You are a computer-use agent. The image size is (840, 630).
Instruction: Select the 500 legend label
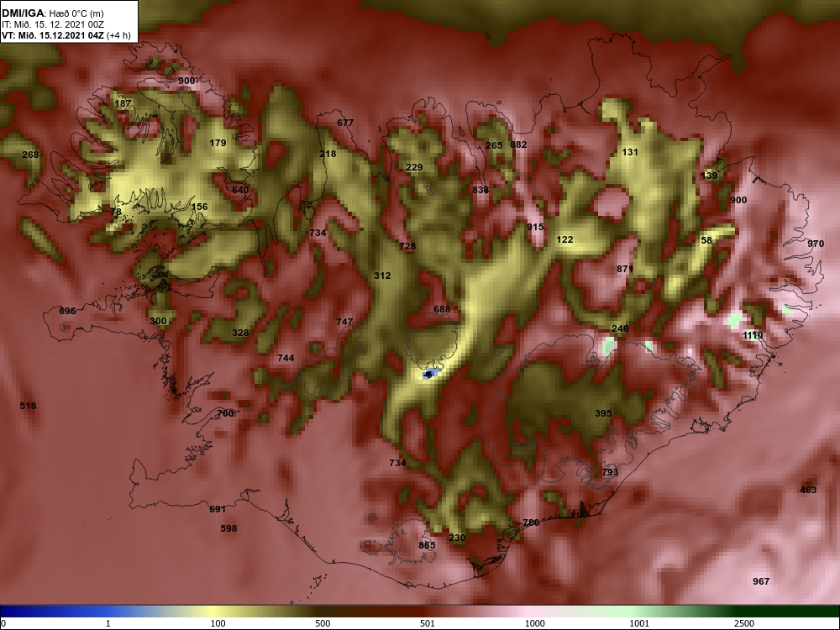tap(323, 623)
